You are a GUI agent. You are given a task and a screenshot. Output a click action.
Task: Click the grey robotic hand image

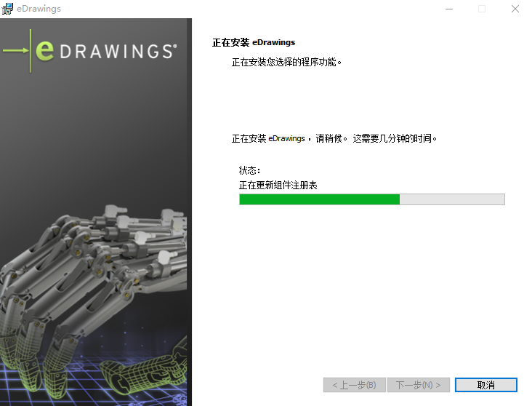(93, 272)
